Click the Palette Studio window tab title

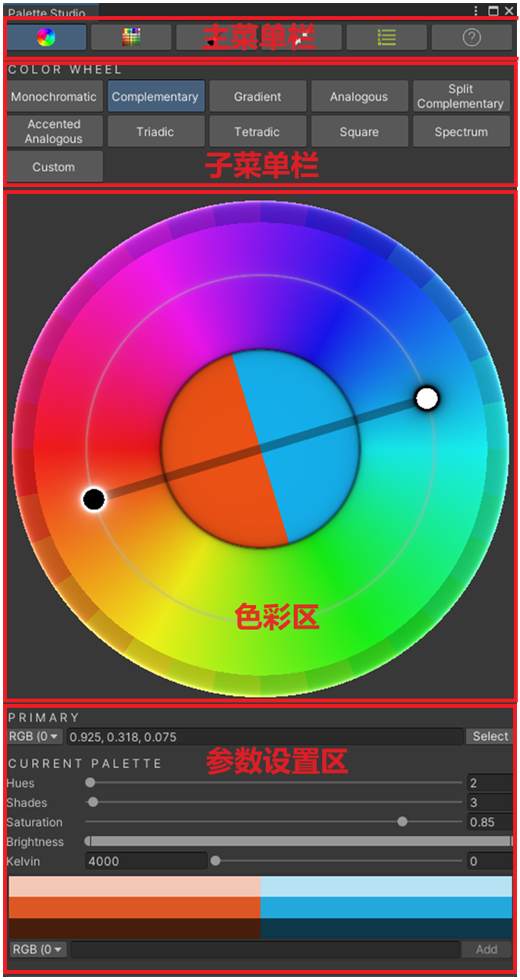tap(47, 13)
